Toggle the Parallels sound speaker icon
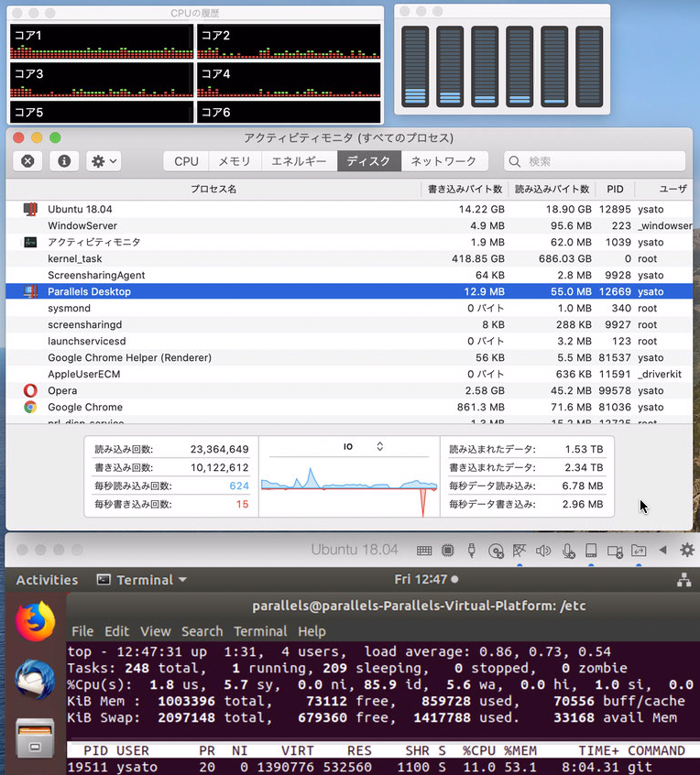700x775 pixels. coord(543,551)
